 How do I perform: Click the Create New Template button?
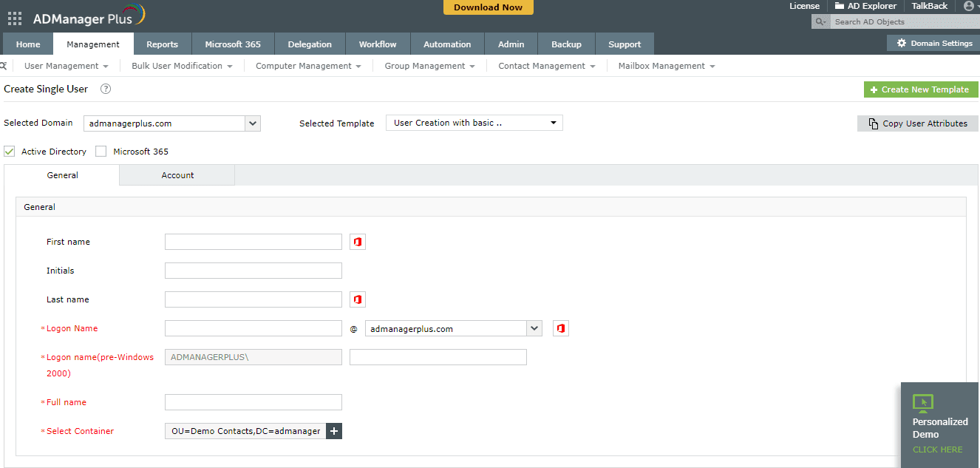coord(920,89)
